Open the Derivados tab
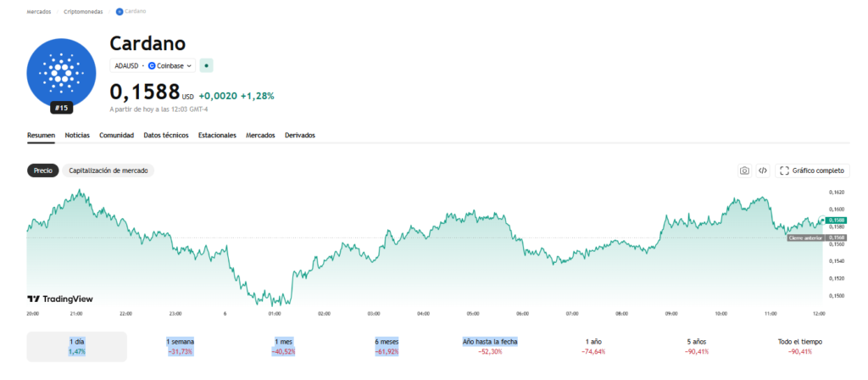 tap(300, 135)
